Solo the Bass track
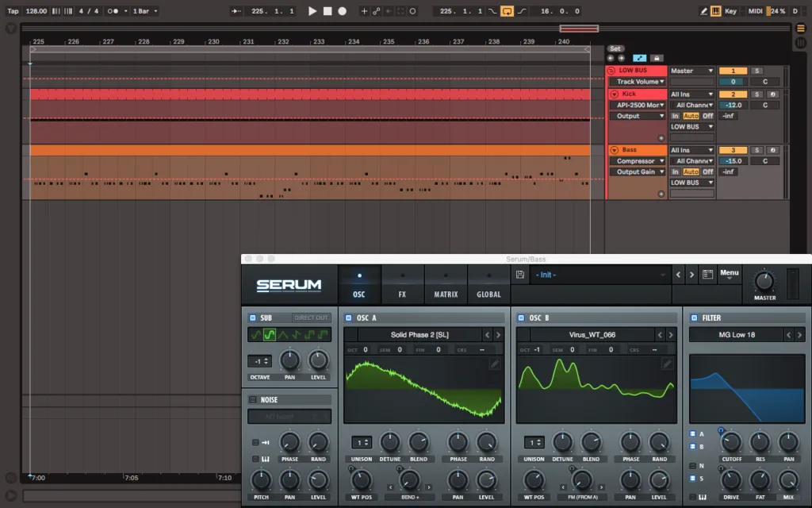Image resolution: width=812 pixels, height=508 pixels. [x=756, y=150]
